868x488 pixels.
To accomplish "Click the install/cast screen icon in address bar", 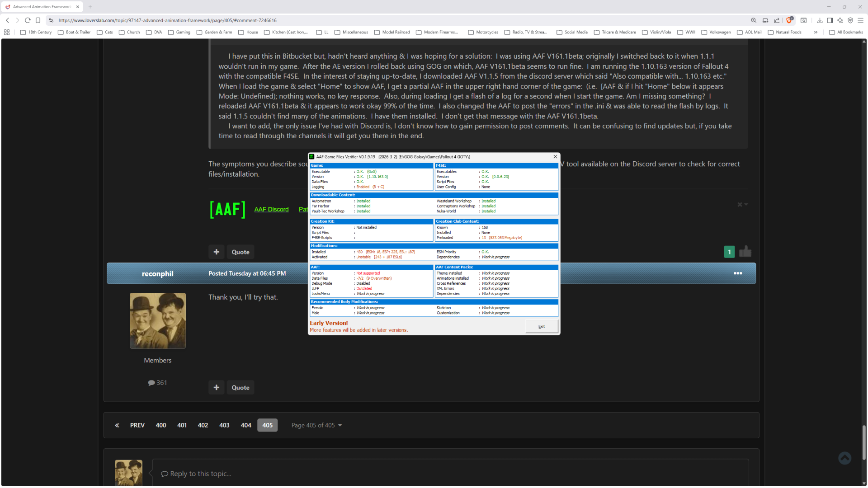I will point(765,20).
